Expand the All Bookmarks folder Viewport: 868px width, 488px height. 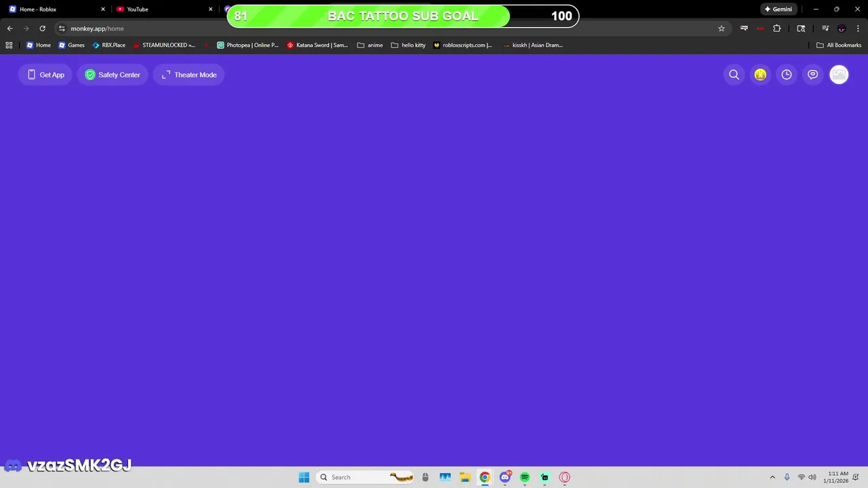(x=839, y=45)
